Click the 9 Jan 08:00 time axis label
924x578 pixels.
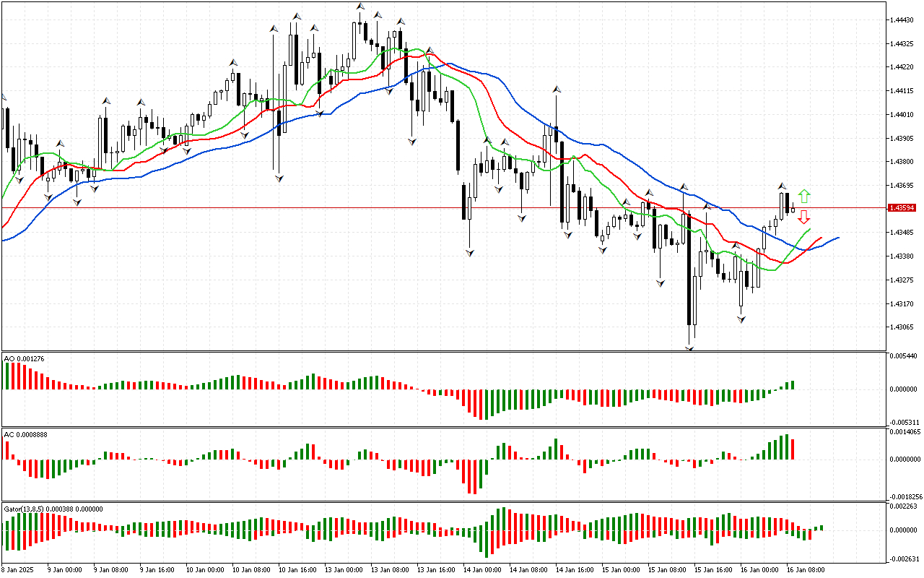tap(111, 570)
